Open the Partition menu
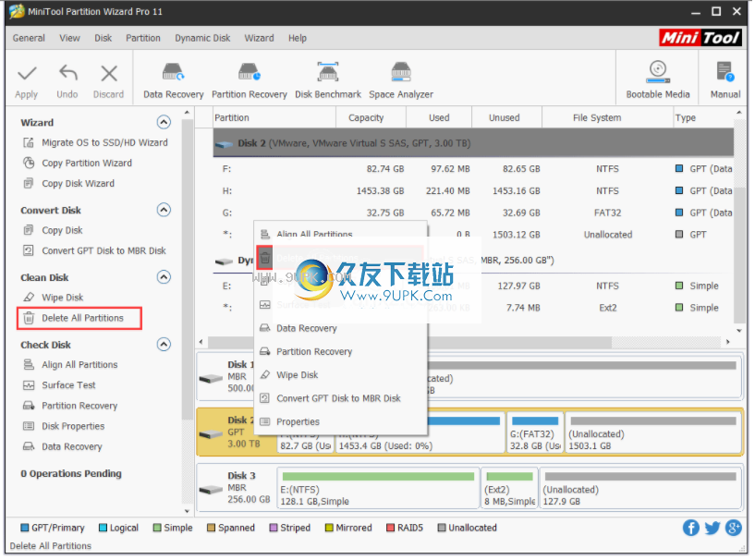Image resolution: width=755 pixels, height=560 pixels. (143, 38)
